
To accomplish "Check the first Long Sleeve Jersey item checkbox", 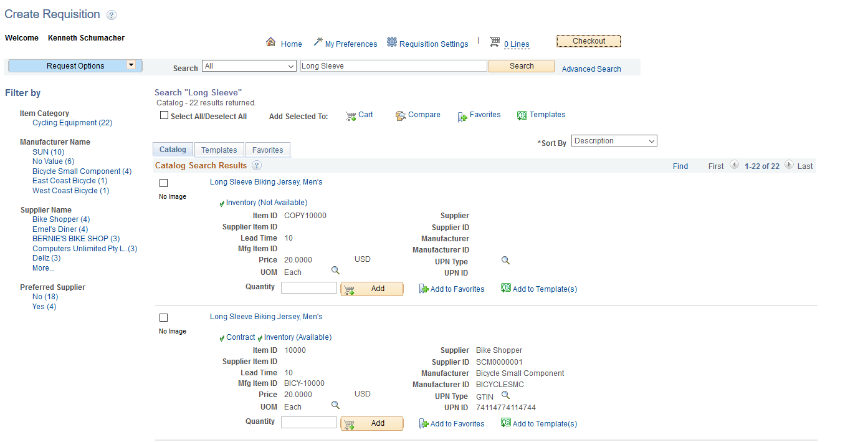I will coord(164,183).
